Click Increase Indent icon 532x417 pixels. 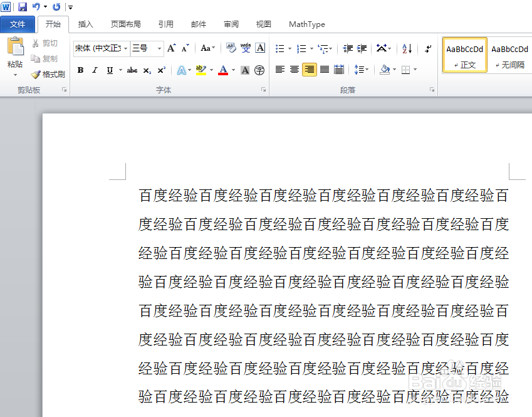(362, 48)
